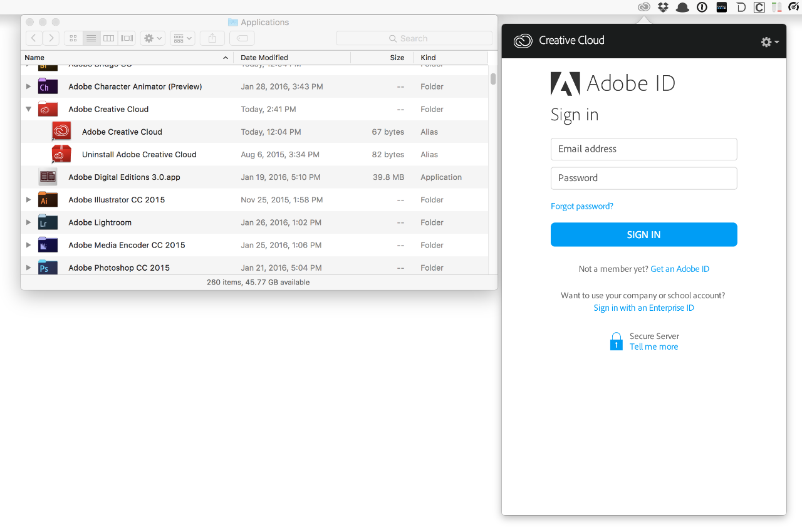The width and height of the screenshot is (802, 532).
Task: Switch Finder to column view
Action: 108,38
